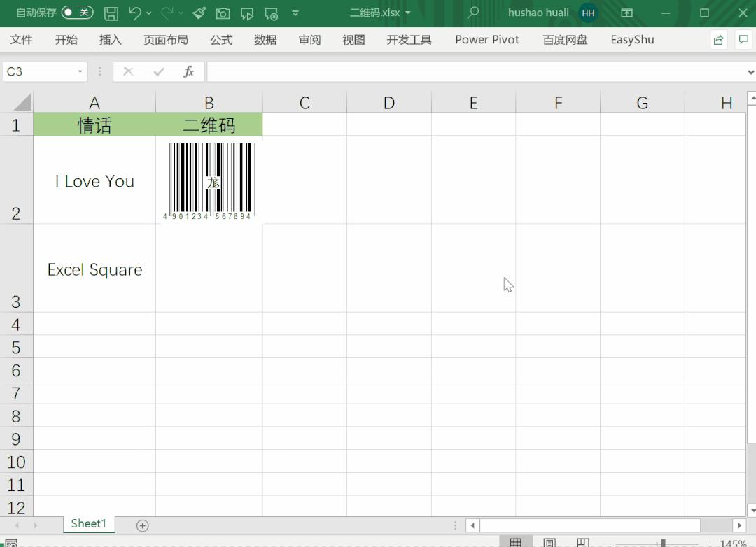Screen dimensions: 756x547
Task: Add a new sheet with plus icon
Action: tap(142, 525)
